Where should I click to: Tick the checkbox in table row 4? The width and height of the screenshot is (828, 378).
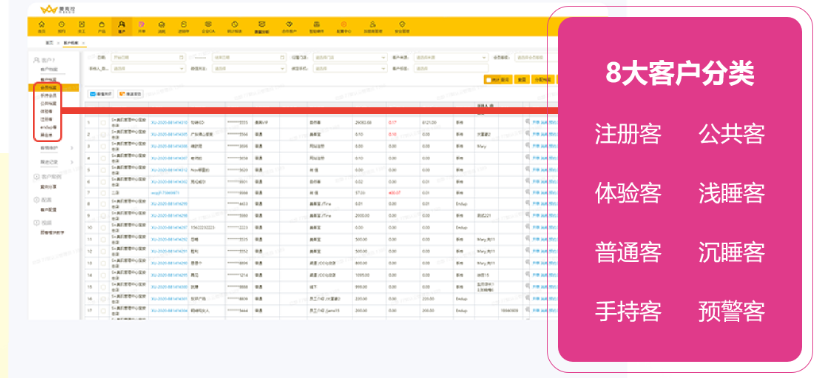click(x=103, y=158)
